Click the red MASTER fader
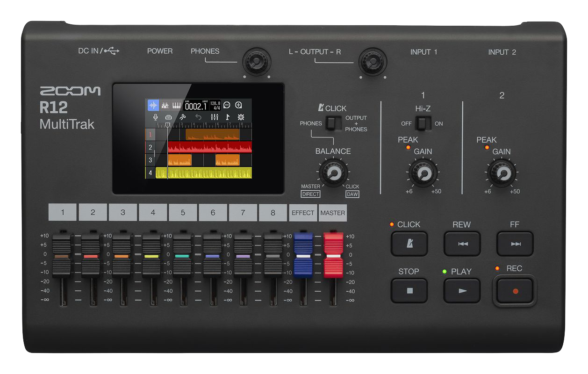 point(333,255)
